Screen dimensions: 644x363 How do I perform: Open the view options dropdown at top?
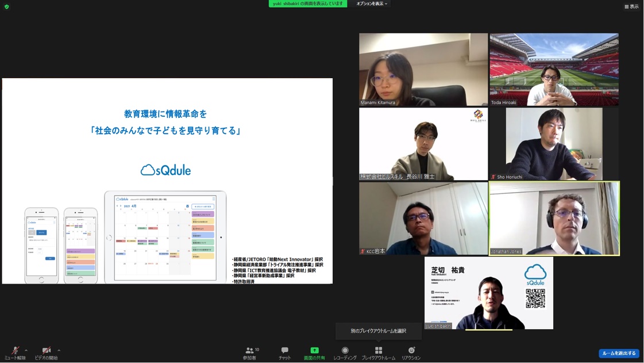371,3
